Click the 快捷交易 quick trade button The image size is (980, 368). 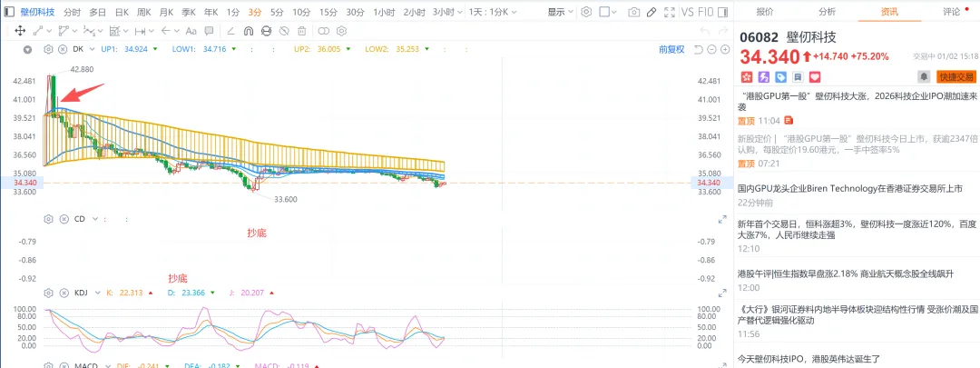click(x=955, y=77)
